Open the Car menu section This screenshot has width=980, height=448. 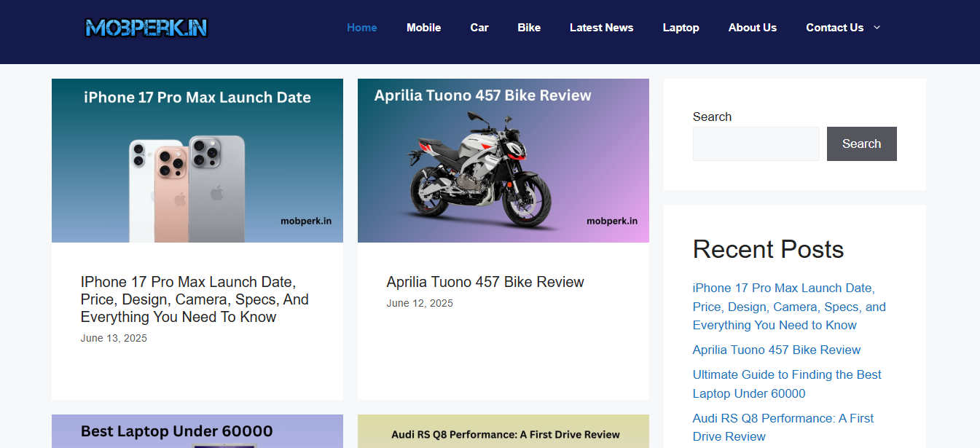pos(479,28)
